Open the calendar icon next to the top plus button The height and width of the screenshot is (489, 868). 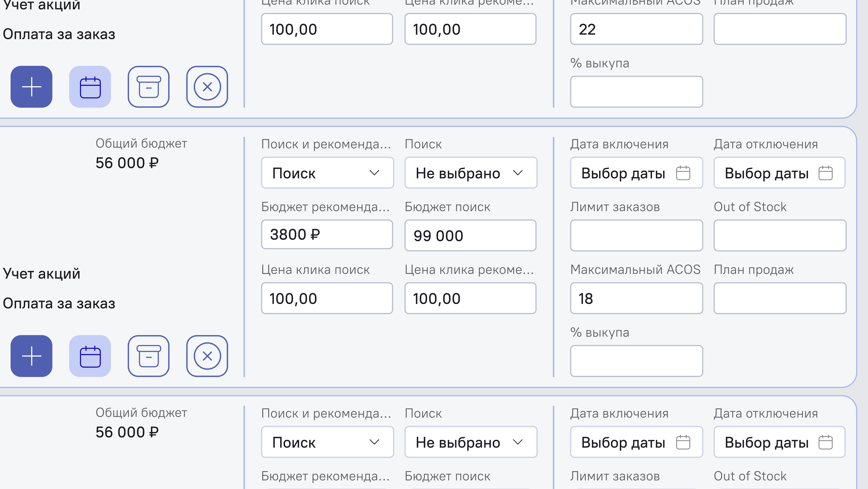click(90, 87)
